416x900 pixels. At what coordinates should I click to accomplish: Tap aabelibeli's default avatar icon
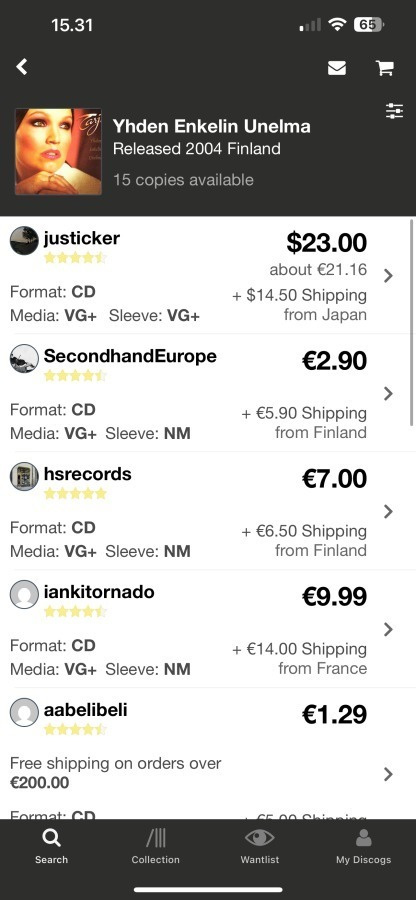pos(24,712)
